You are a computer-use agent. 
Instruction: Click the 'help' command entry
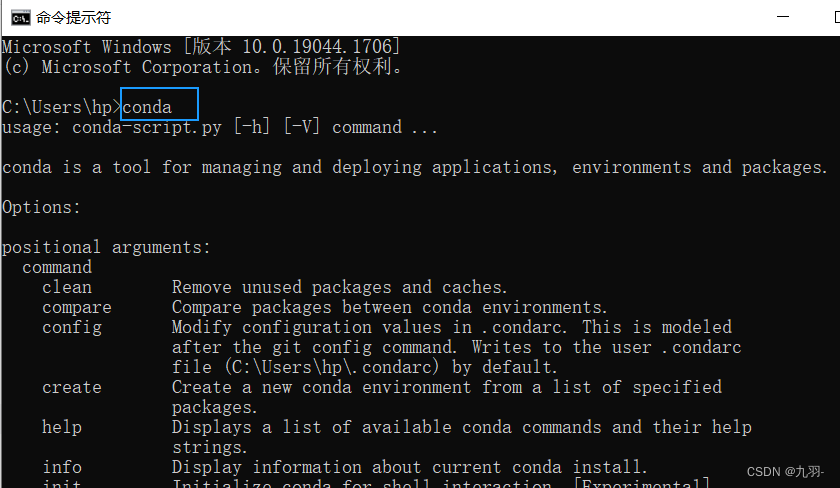click(x=62, y=427)
